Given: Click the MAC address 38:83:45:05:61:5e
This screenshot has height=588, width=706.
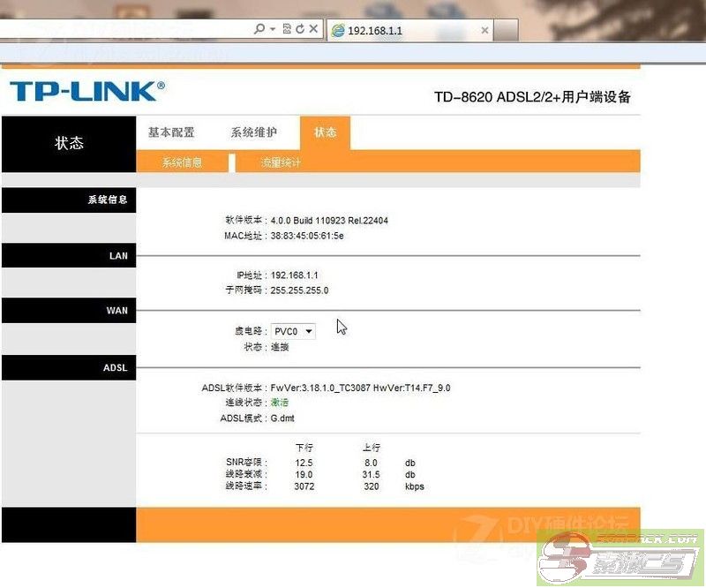Looking at the screenshot, I should [x=307, y=236].
